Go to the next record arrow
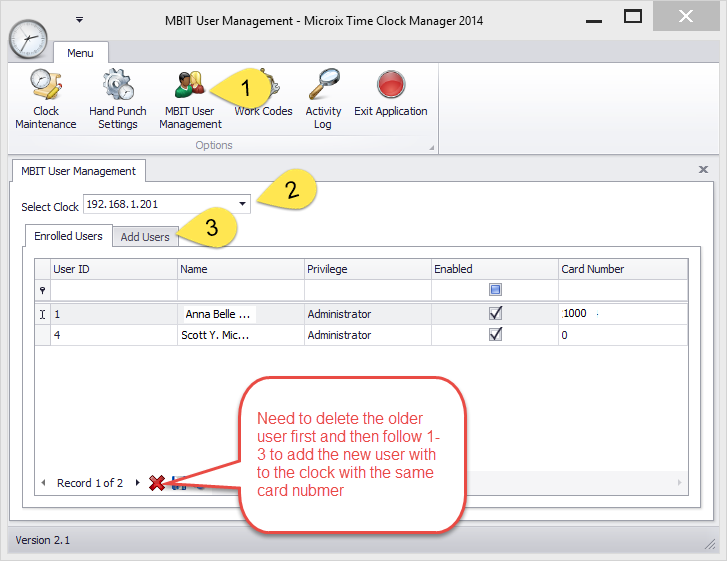Viewport: 727px width, 561px height. click(137, 483)
